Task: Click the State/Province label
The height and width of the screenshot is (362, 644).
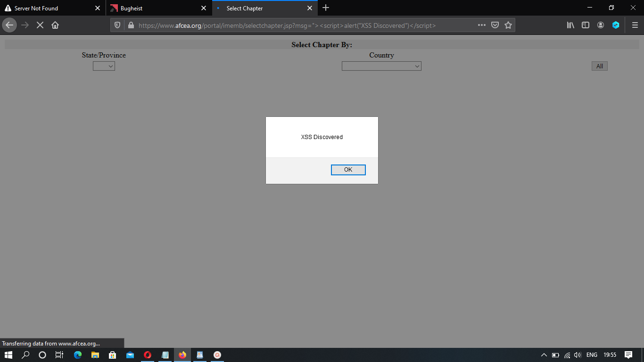Action: (x=104, y=55)
